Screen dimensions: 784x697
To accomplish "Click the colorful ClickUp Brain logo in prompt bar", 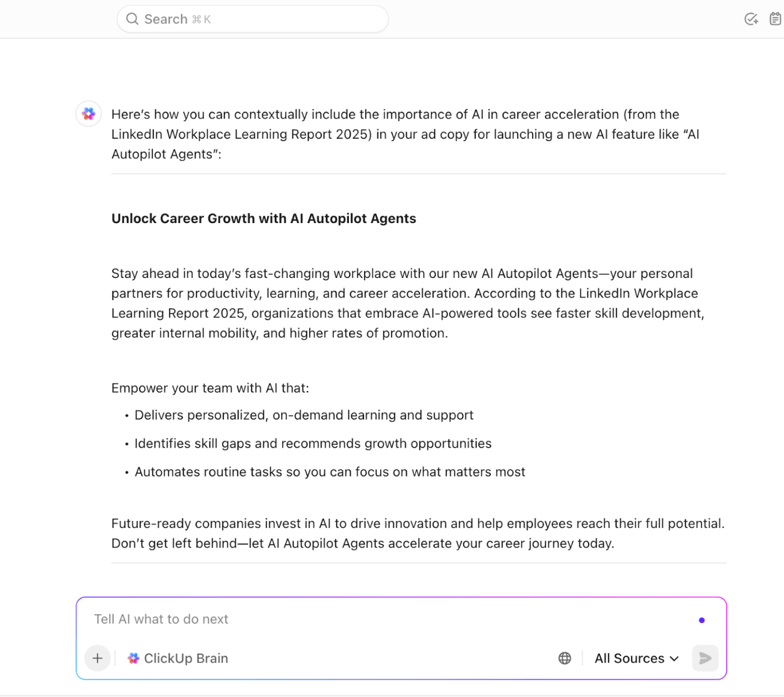I will 133,658.
